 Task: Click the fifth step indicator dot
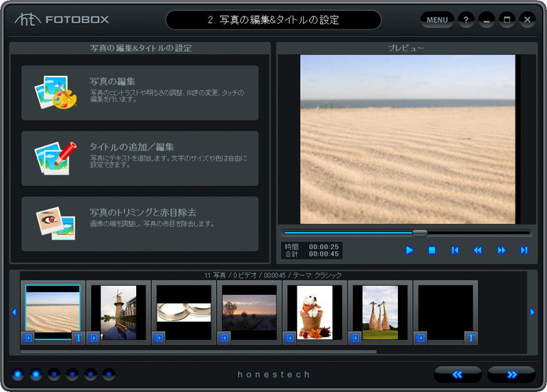pyautogui.click(x=90, y=374)
